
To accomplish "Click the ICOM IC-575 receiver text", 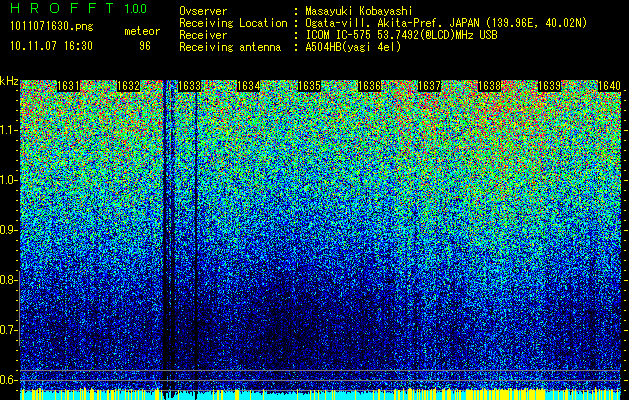I will (x=401, y=35).
